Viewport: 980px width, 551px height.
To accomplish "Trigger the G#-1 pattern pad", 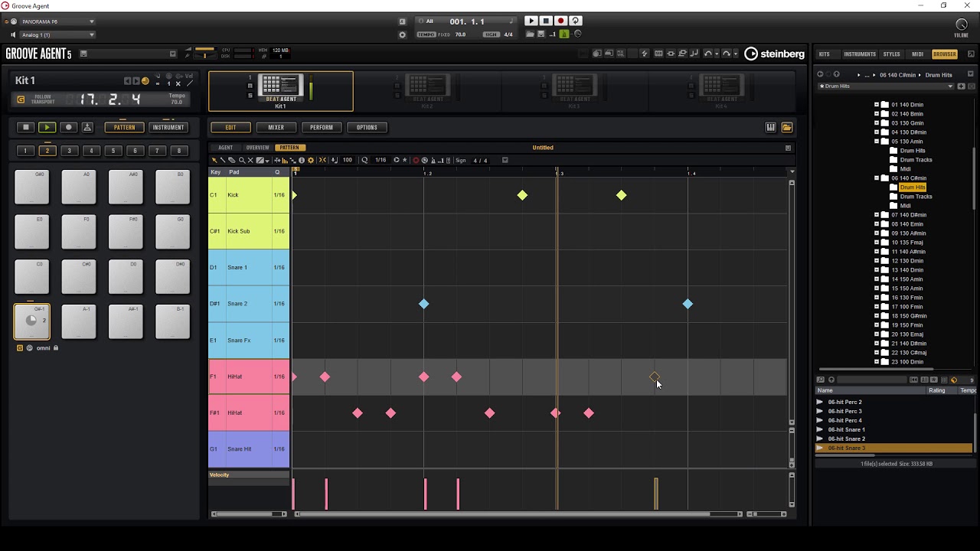I will tap(31, 321).
